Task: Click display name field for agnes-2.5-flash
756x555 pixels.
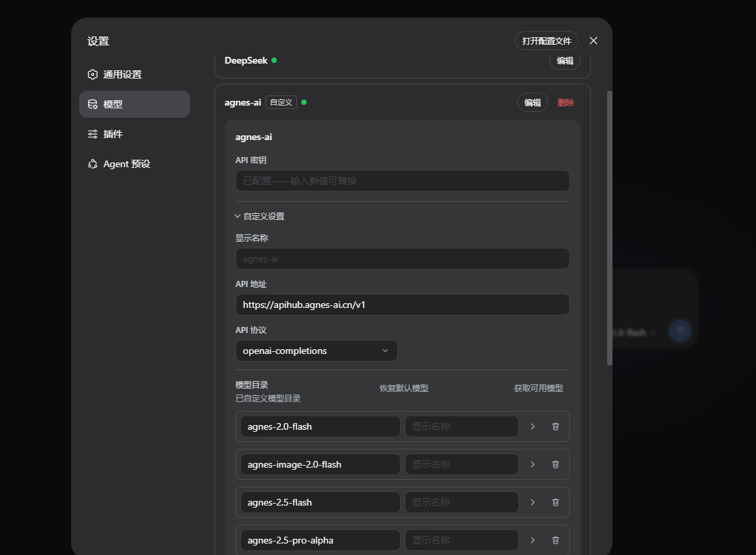Action: (x=462, y=502)
